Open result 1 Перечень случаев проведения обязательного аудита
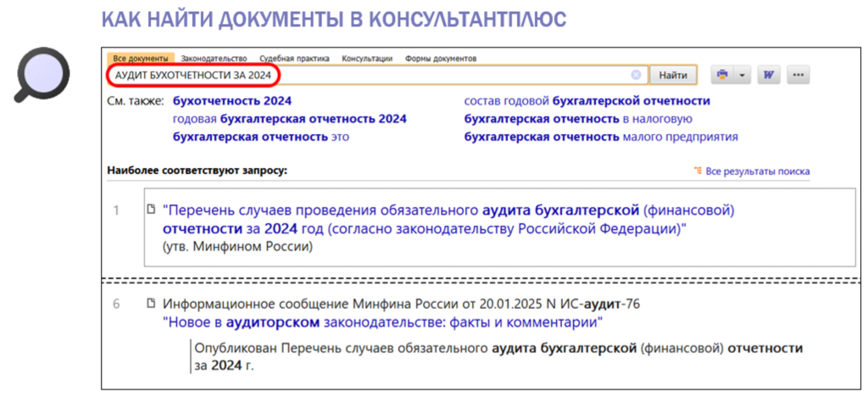This screenshot has width=868, height=398. click(448, 220)
